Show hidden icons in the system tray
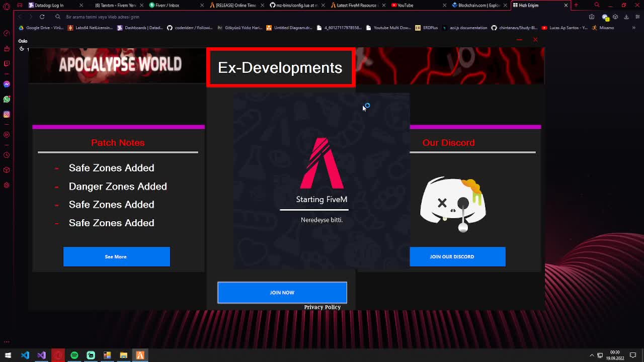The height and width of the screenshot is (362, 644). tap(592, 355)
